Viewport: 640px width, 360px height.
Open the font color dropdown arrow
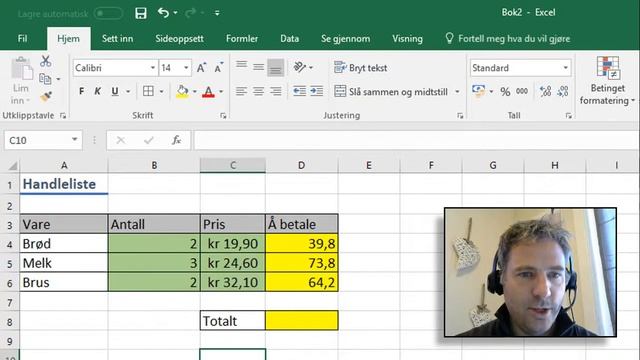click(221, 91)
